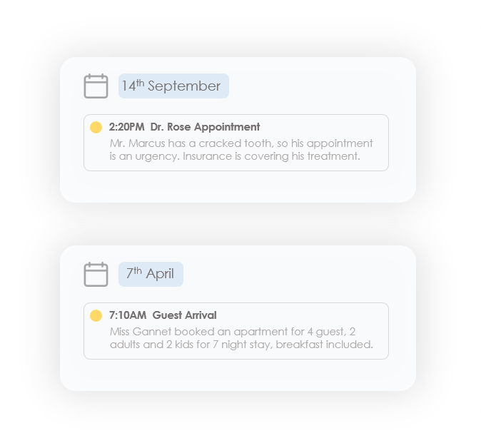Open the Dr. Rose Appointment title
Screen dimensions: 481x448
(205, 127)
